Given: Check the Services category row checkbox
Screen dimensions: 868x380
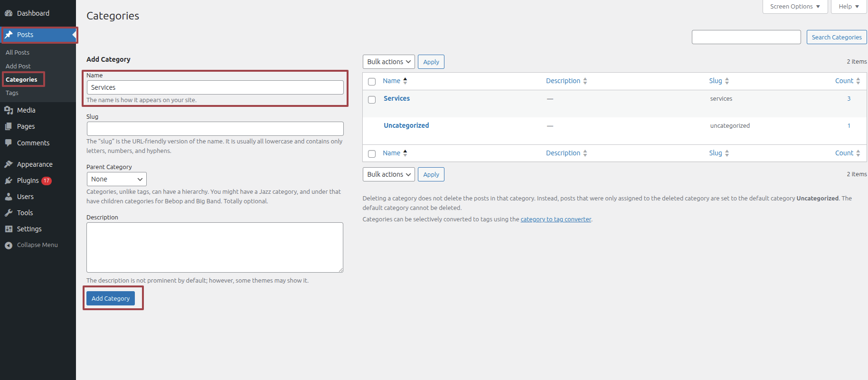Looking at the screenshot, I should click(372, 100).
